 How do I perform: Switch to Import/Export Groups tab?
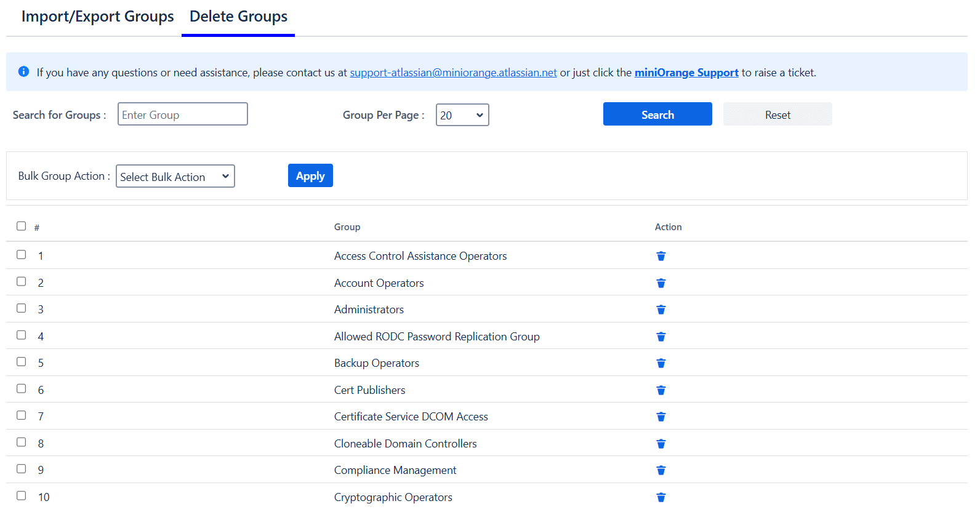(x=97, y=17)
